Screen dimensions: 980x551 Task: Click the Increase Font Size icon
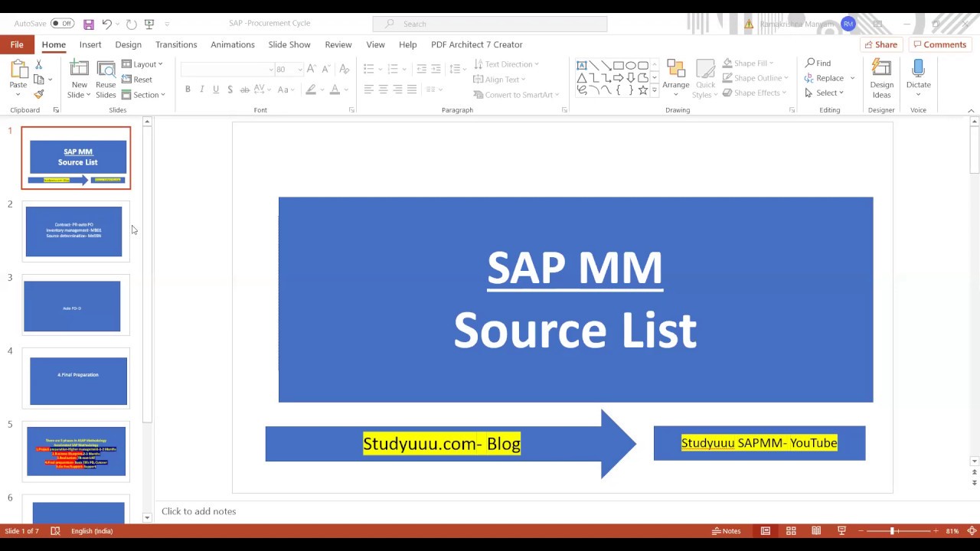[x=311, y=69]
